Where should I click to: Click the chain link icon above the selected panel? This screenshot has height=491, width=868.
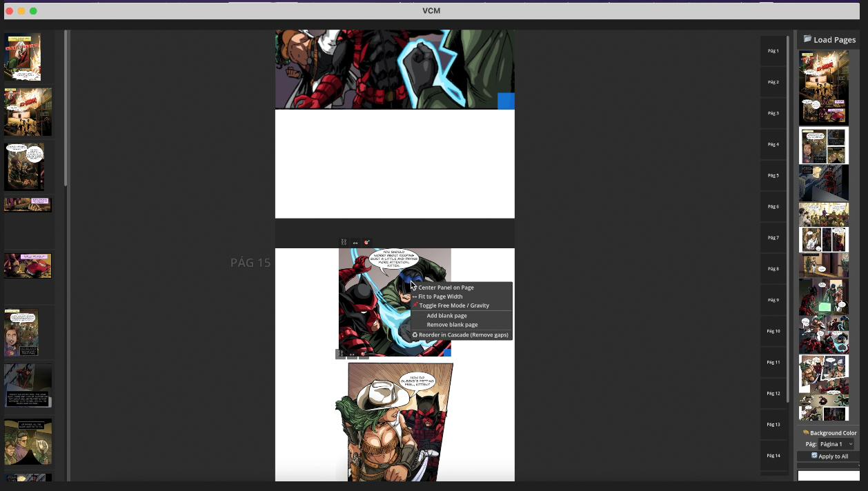point(344,242)
